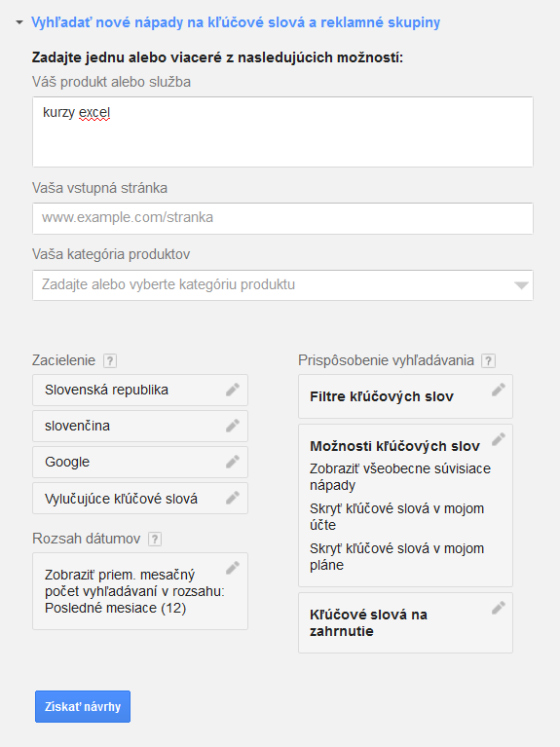This screenshot has height=747, width=560.
Task: Edit the Slovenská republika location targeting pencil
Action: (x=233, y=390)
